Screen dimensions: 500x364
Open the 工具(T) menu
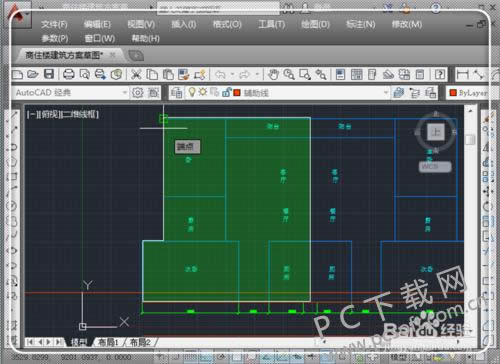[x=271, y=24]
